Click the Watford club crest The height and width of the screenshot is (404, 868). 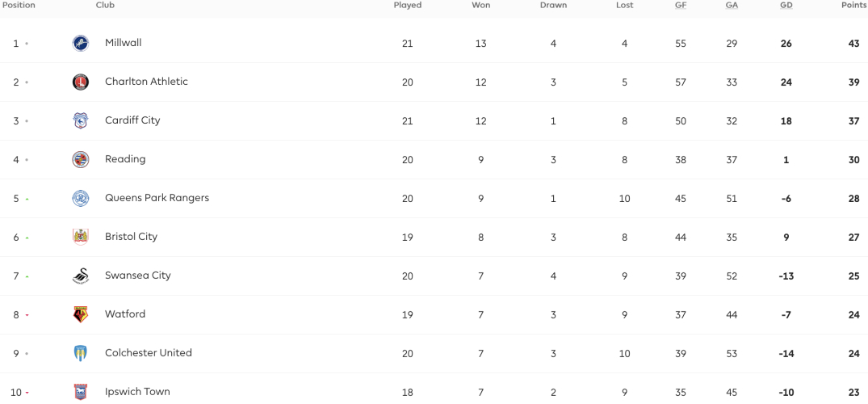click(x=81, y=315)
